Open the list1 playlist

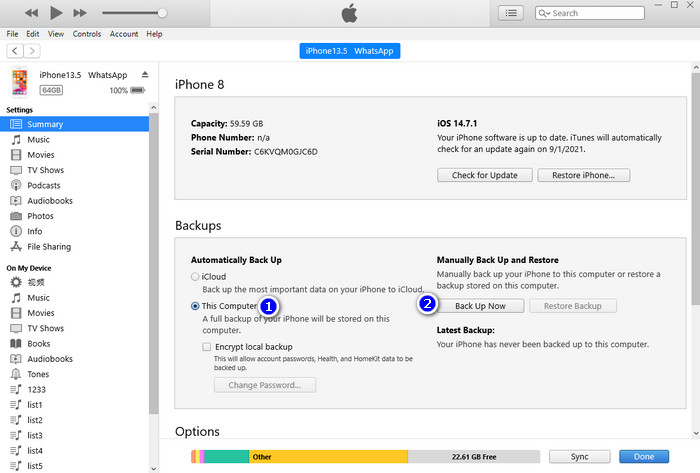(74, 405)
